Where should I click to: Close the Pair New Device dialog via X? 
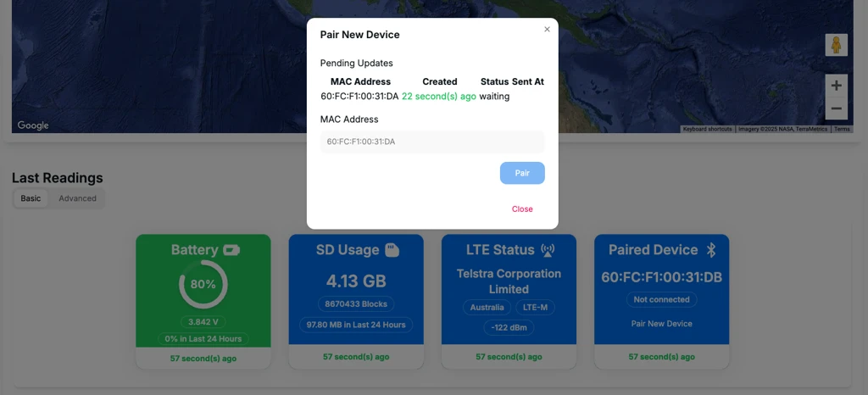(x=547, y=30)
